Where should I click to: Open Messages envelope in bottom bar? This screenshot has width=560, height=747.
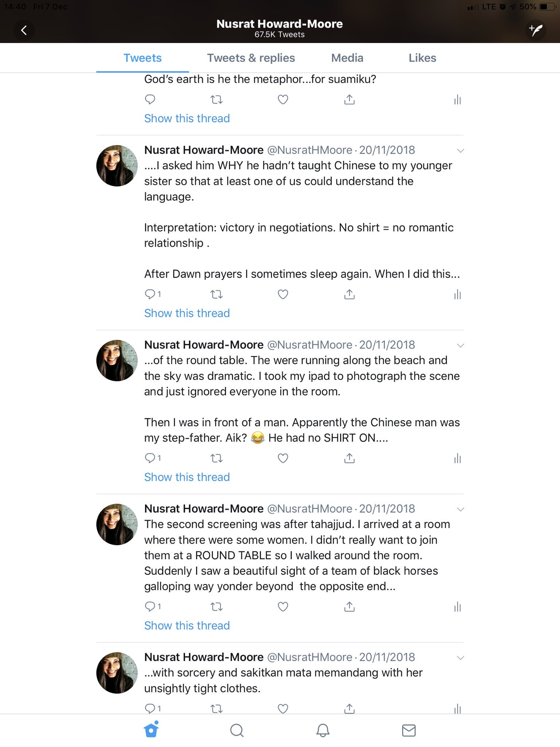409,730
